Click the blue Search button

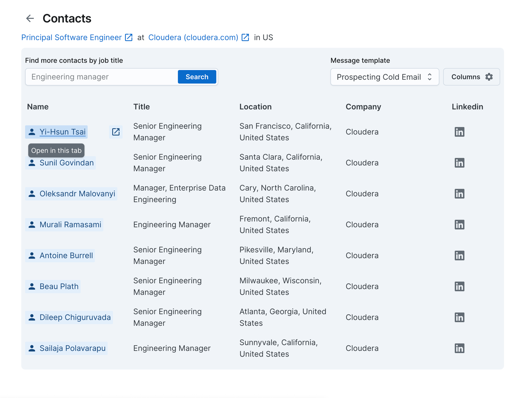[197, 77]
